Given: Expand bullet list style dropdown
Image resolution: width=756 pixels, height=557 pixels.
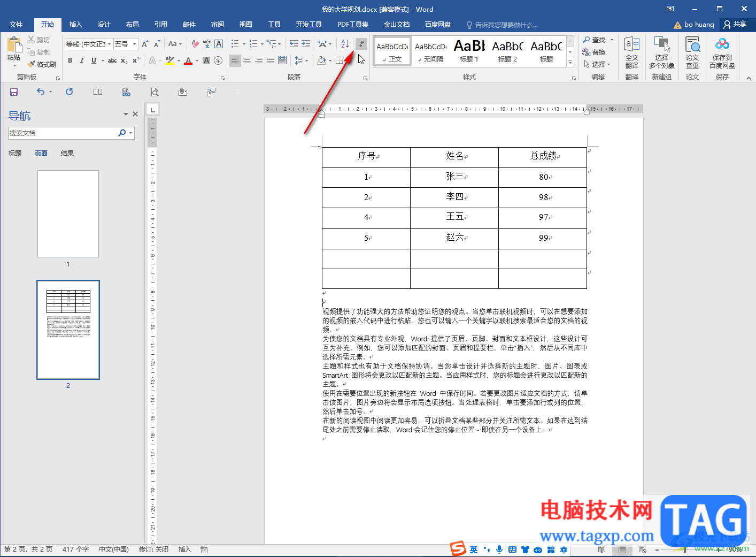Looking at the screenshot, I should pyautogui.click(x=244, y=44).
